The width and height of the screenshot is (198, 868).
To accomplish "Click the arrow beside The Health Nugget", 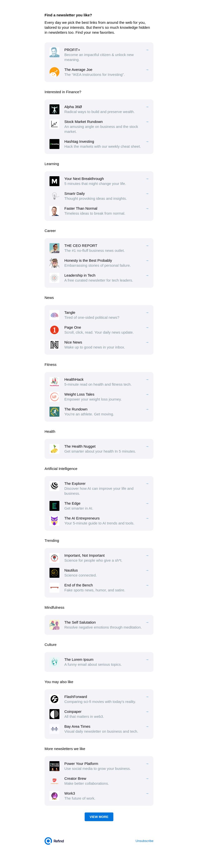I will (x=147, y=446).
